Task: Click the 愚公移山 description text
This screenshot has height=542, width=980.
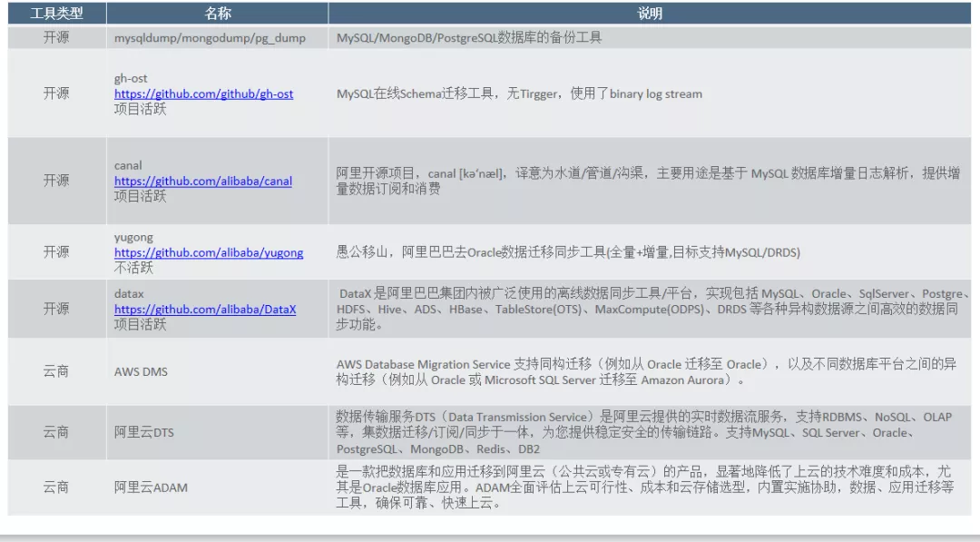Action: 568,252
